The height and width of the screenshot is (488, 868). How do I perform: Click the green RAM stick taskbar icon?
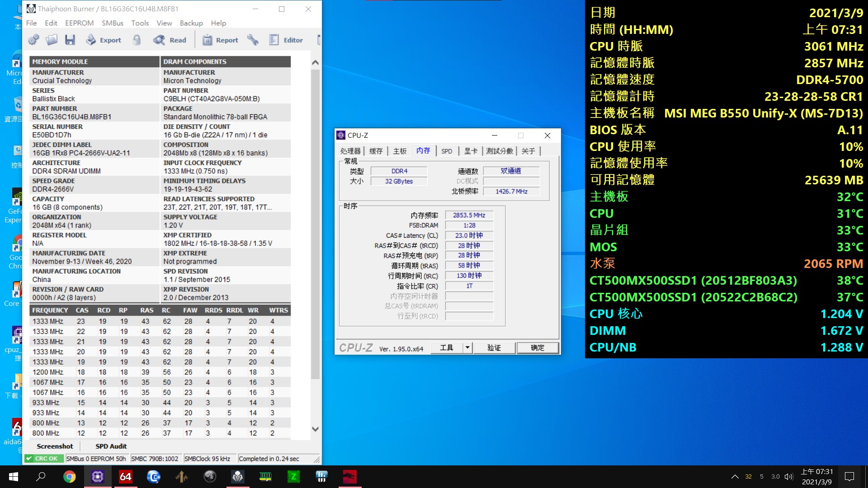[265, 477]
